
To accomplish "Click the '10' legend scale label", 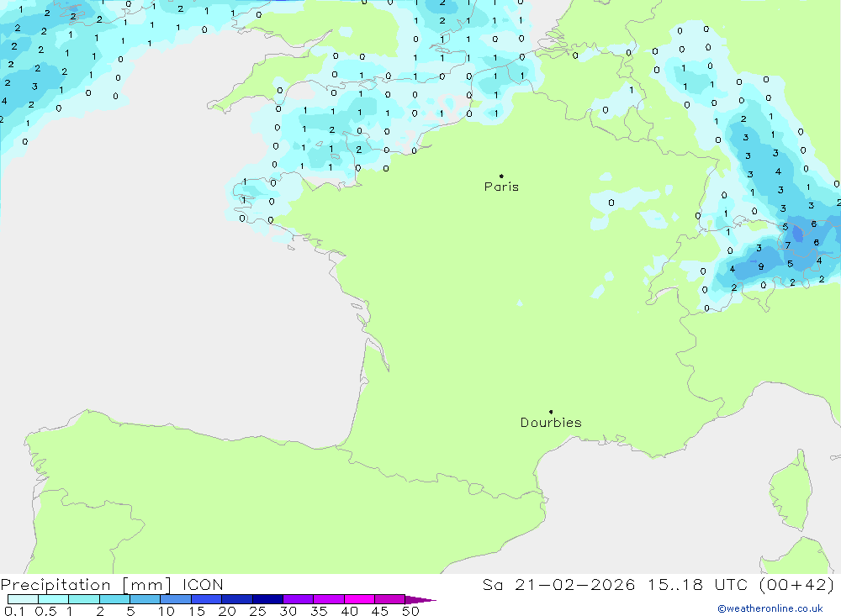I will point(167,611).
